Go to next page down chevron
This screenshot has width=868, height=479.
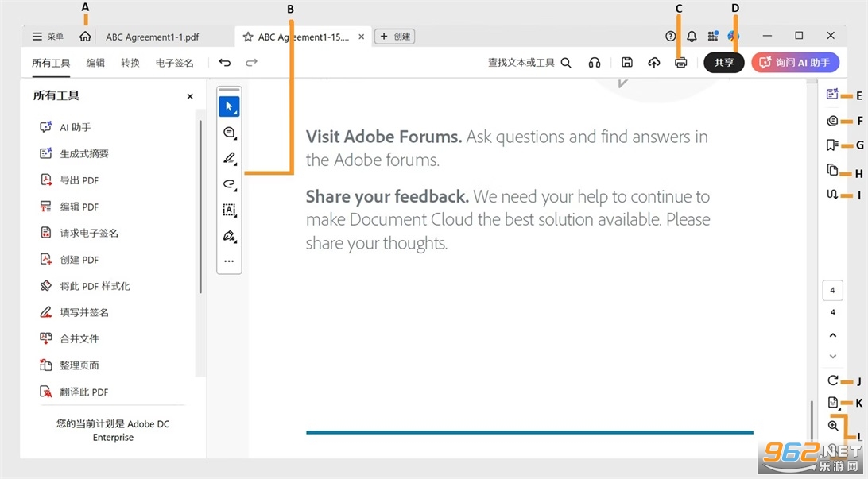pos(832,357)
